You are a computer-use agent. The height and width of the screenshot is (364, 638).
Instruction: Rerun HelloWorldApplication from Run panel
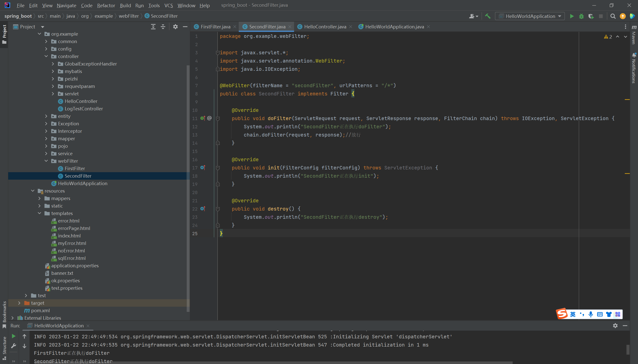[14, 336]
